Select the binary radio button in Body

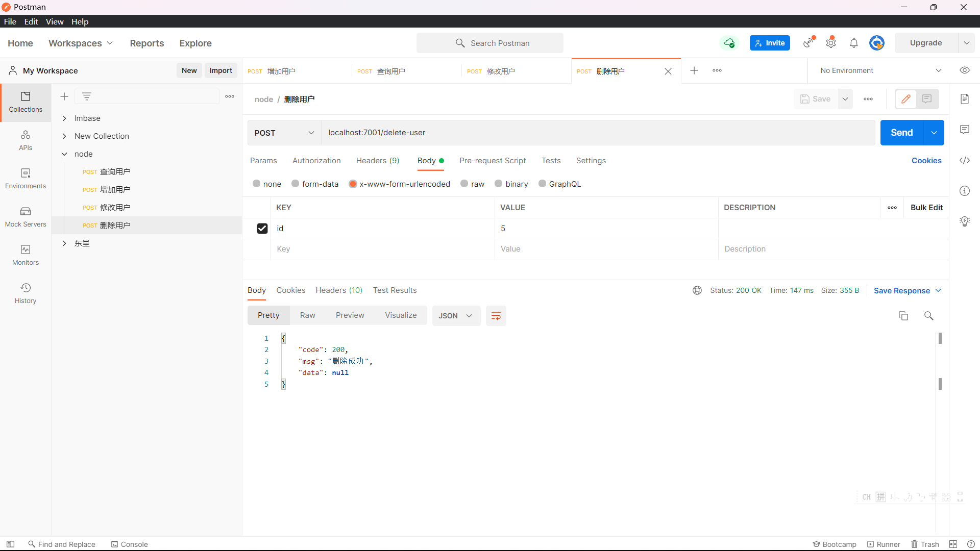[498, 184]
